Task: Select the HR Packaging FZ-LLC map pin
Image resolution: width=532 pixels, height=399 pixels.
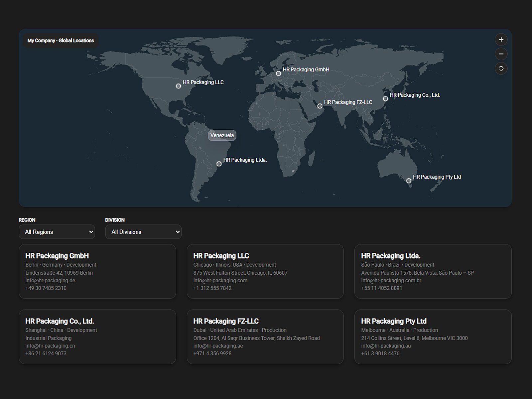Action: [320, 106]
